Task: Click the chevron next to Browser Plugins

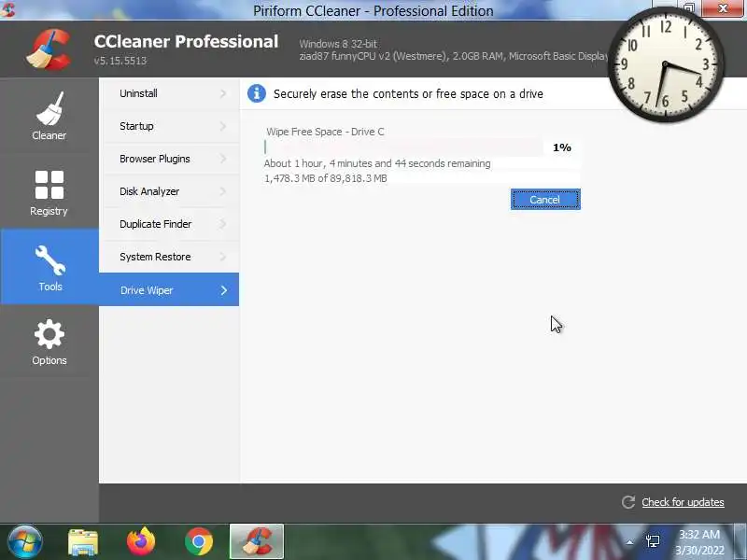Action: coord(223,159)
